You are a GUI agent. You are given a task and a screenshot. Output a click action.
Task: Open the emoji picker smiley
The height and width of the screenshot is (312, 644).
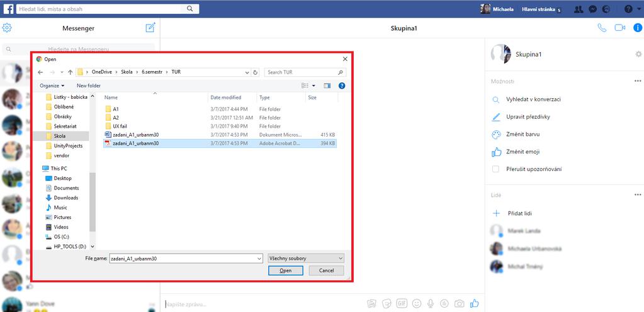pyautogui.click(x=417, y=304)
